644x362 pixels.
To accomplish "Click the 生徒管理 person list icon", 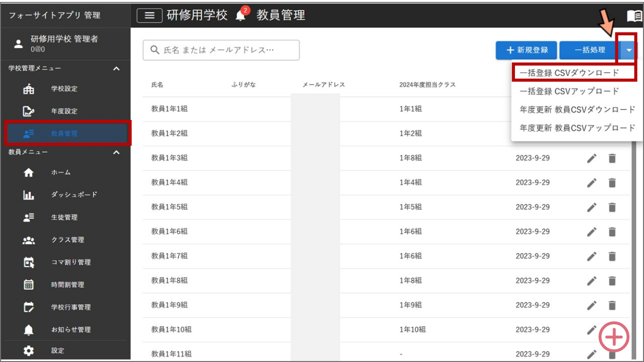I will [29, 217].
